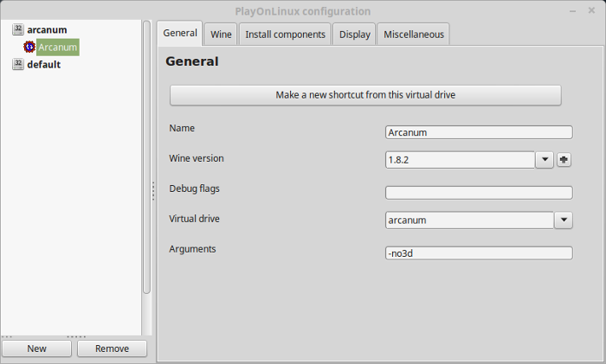Viewport: 606px width, 364px height.
Task: Click the Name label
Action: (182, 128)
